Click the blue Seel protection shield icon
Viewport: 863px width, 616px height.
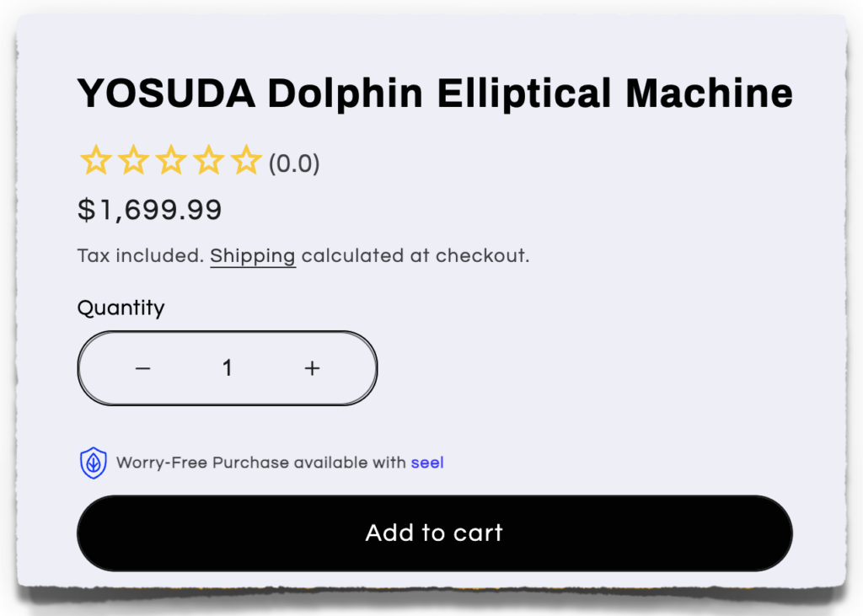(93, 463)
